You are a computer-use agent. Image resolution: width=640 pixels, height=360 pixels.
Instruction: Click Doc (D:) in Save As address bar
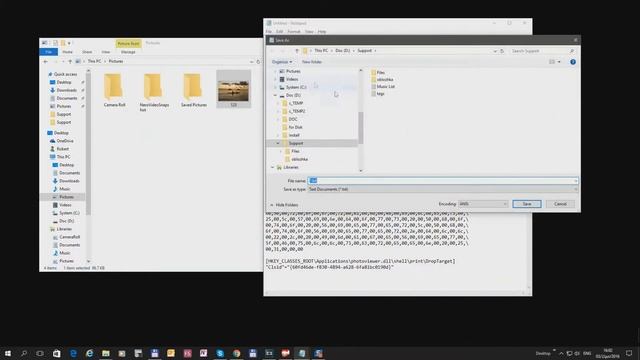[342, 51]
